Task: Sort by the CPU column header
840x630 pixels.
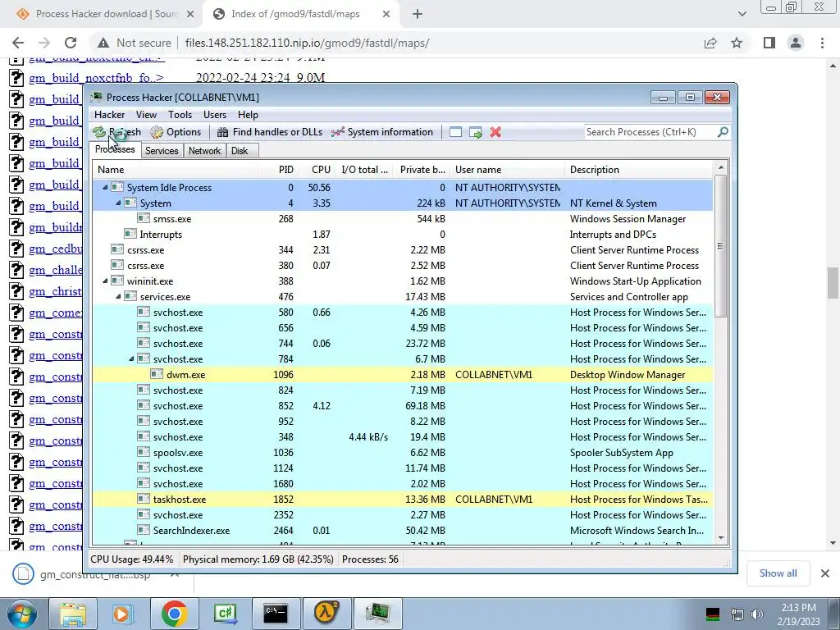Action: tap(317, 169)
